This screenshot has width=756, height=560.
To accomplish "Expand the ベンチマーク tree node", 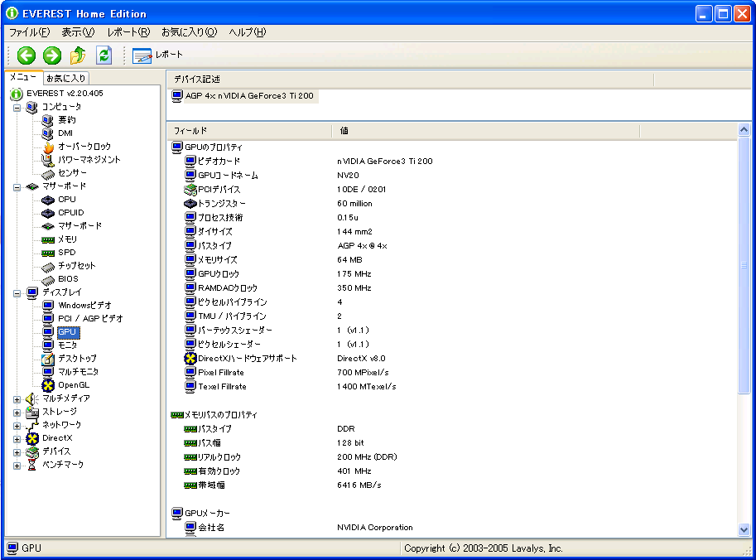I will point(17,466).
